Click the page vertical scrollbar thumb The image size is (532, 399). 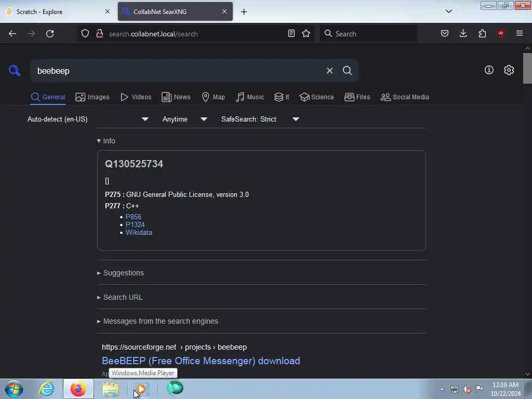pos(527,68)
